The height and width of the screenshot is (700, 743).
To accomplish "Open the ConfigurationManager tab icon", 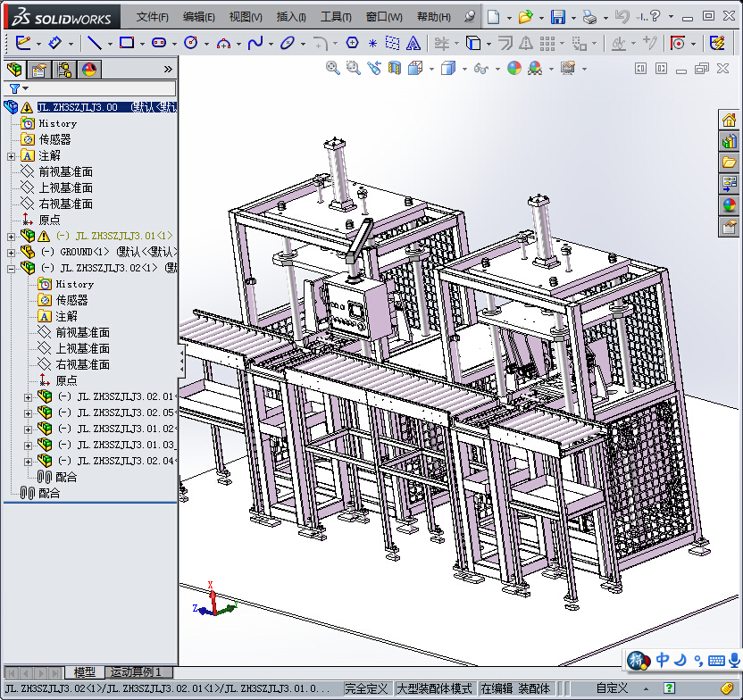I will [64, 71].
